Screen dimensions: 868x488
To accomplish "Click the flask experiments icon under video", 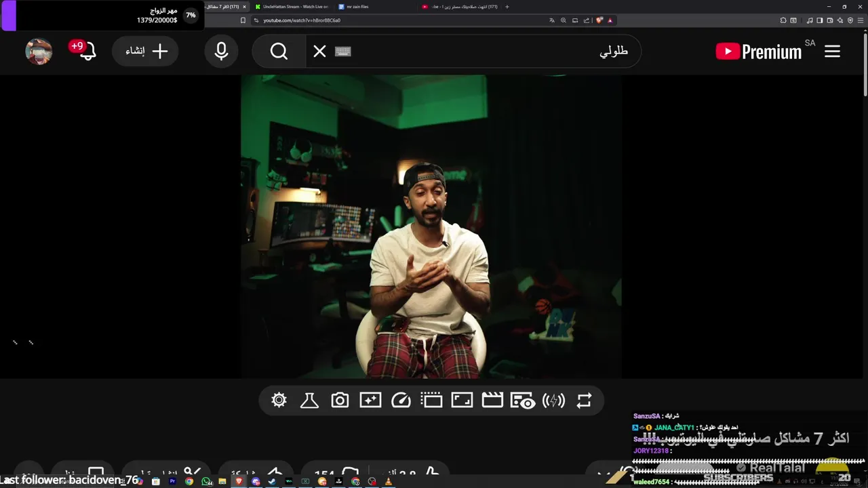I will click(309, 401).
